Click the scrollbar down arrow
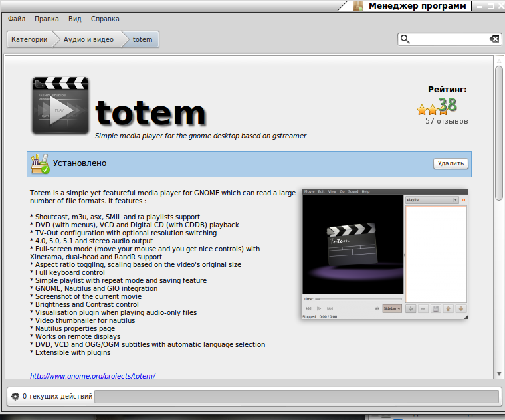Image resolution: width=505 pixels, height=420 pixels. click(x=498, y=374)
